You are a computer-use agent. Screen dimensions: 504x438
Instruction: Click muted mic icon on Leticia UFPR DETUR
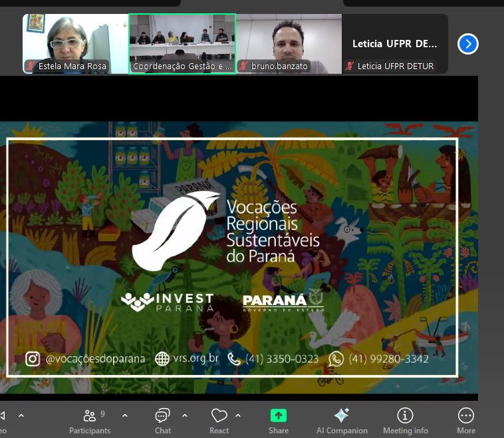(350, 66)
